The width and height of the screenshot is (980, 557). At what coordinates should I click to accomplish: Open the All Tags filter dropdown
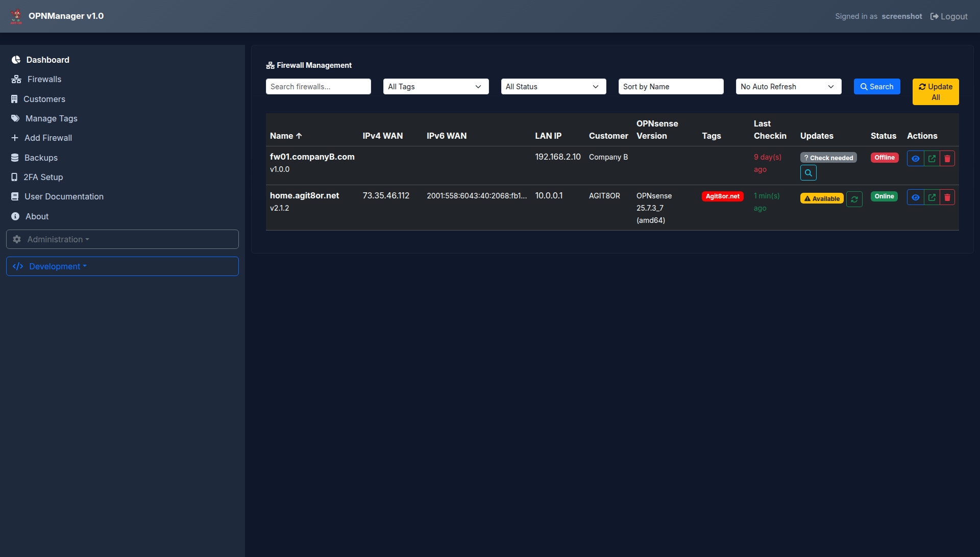click(x=436, y=87)
